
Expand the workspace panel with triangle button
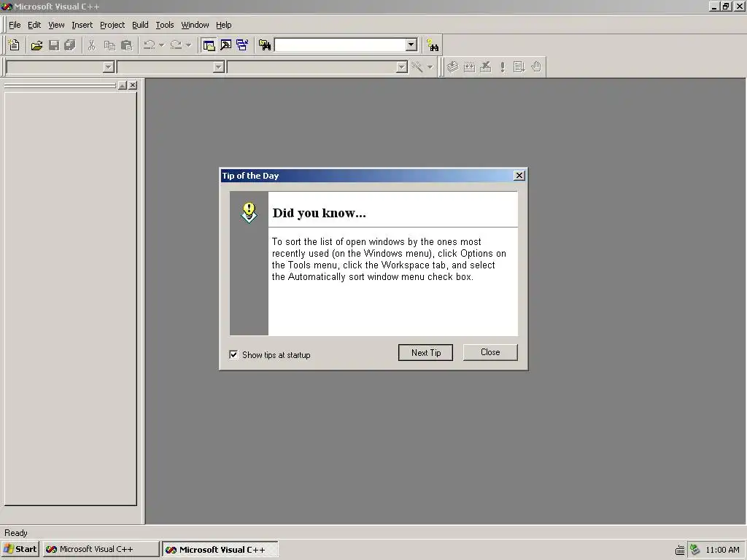click(122, 85)
